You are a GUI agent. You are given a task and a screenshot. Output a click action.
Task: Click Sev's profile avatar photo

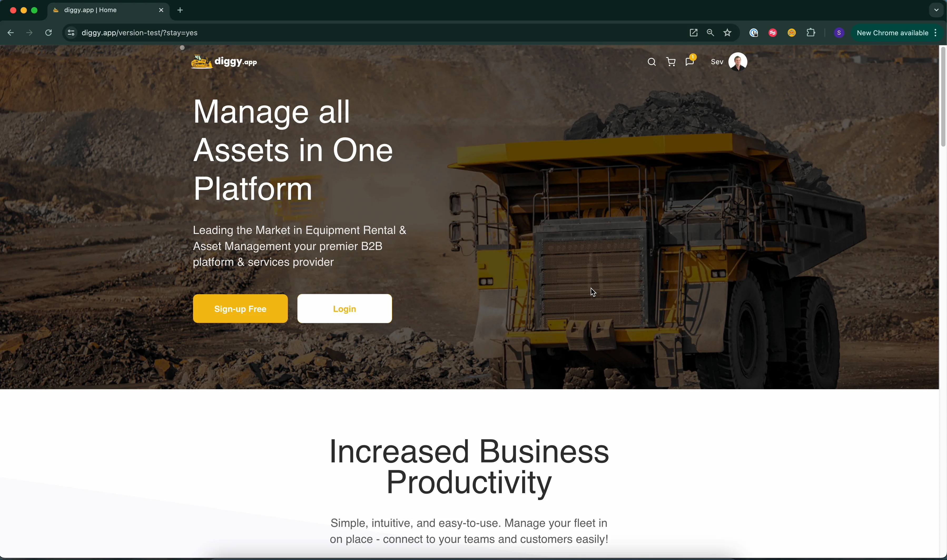737,62
